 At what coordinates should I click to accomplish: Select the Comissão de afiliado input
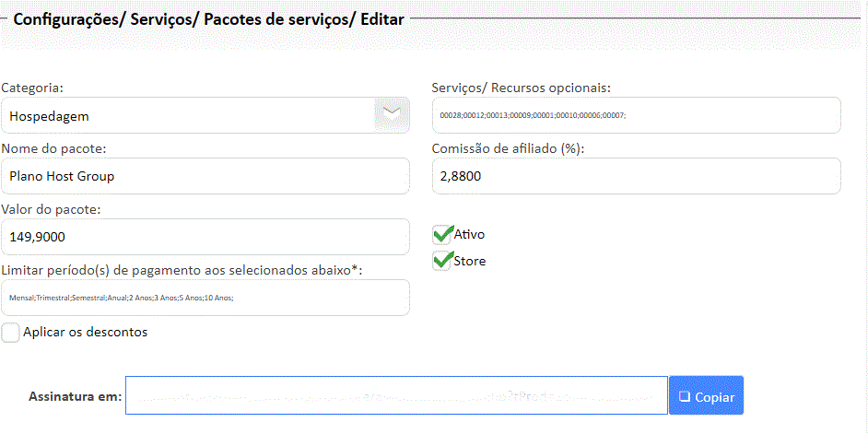(636, 176)
